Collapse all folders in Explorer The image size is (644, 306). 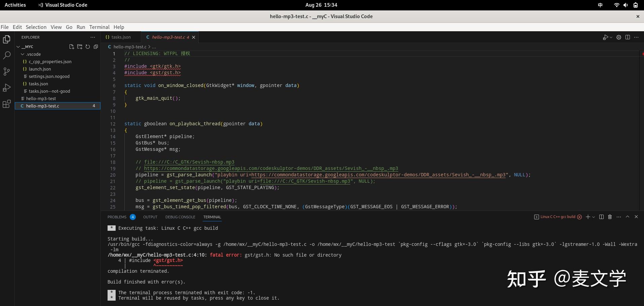click(x=96, y=47)
